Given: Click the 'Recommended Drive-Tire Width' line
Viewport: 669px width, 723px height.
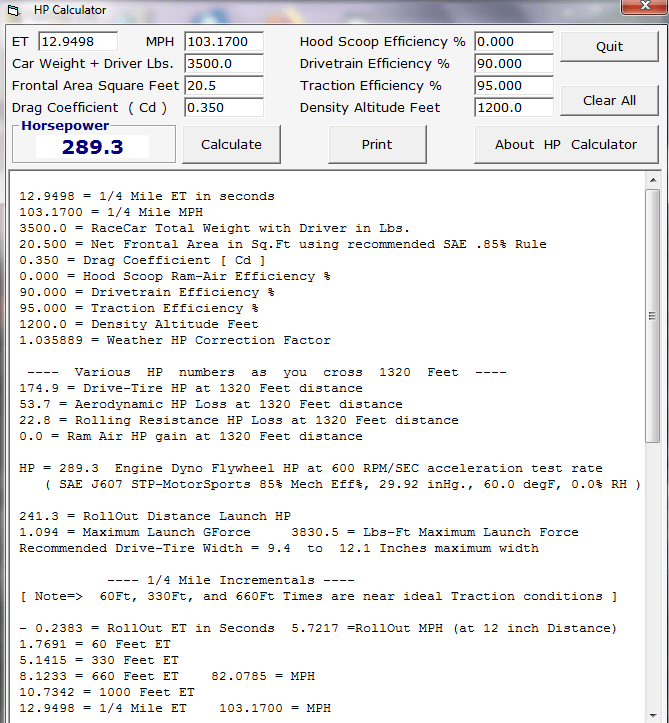Looking at the screenshot, I should pos(279,548).
